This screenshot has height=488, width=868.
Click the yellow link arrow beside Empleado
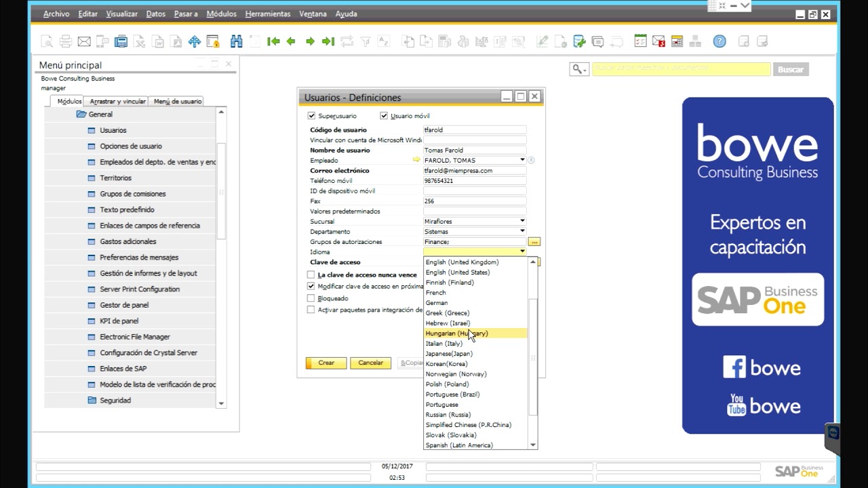416,160
